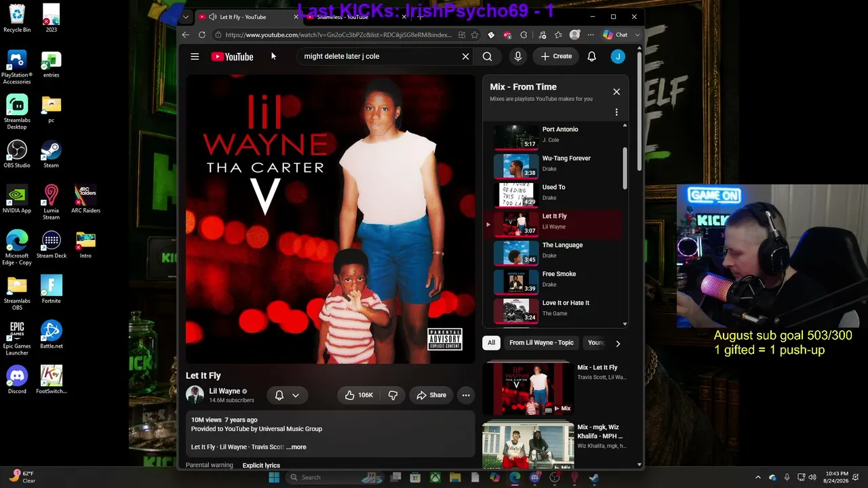Image resolution: width=868 pixels, height=488 pixels.
Task: Reload the page in the browser
Action: tap(202, 35)
